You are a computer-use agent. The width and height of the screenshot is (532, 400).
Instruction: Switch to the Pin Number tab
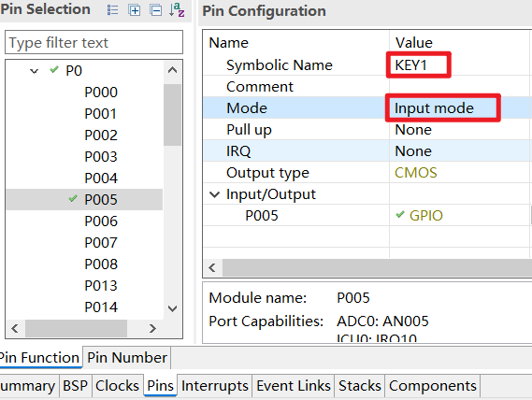coord(127,358)
